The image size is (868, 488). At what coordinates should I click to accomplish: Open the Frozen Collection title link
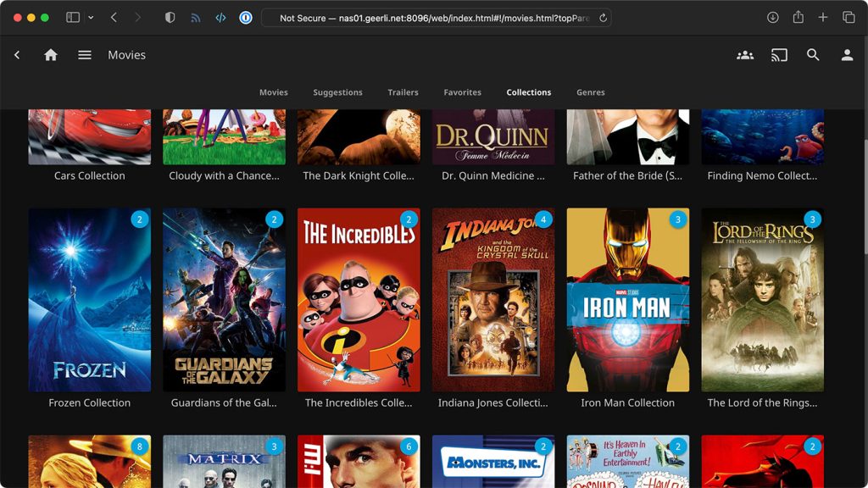point(89,403)
